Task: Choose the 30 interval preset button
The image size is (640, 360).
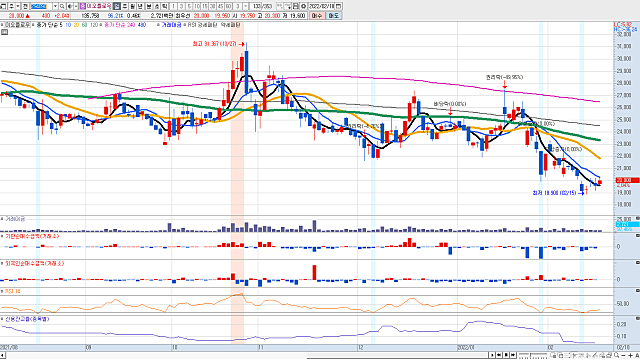Action: (x=212, y=7)
